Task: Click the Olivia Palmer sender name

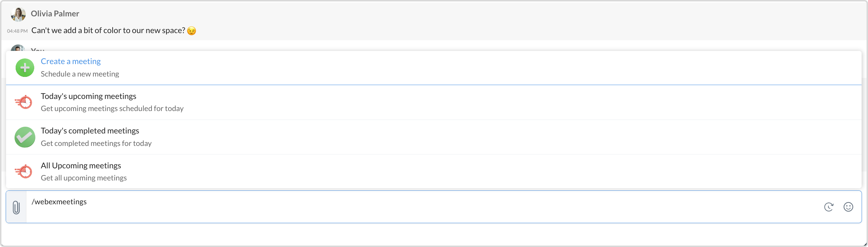Action: (55, 14)
